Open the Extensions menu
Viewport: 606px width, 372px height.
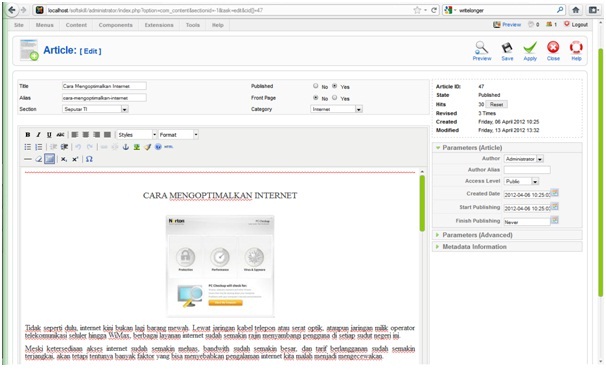click(159, 25)
